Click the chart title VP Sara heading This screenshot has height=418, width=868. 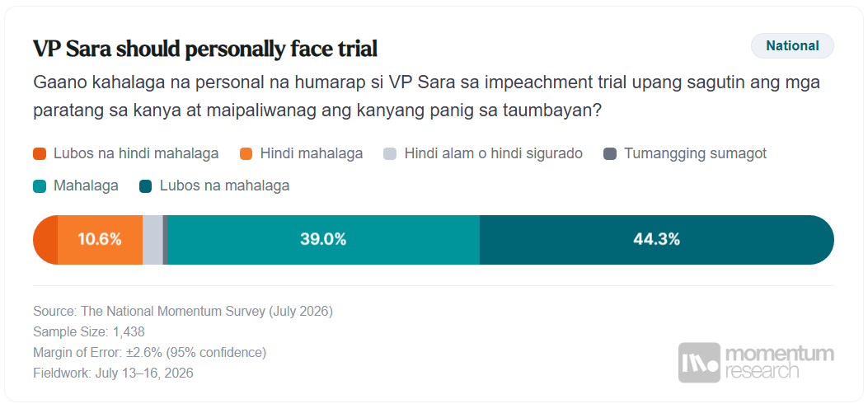205,49
